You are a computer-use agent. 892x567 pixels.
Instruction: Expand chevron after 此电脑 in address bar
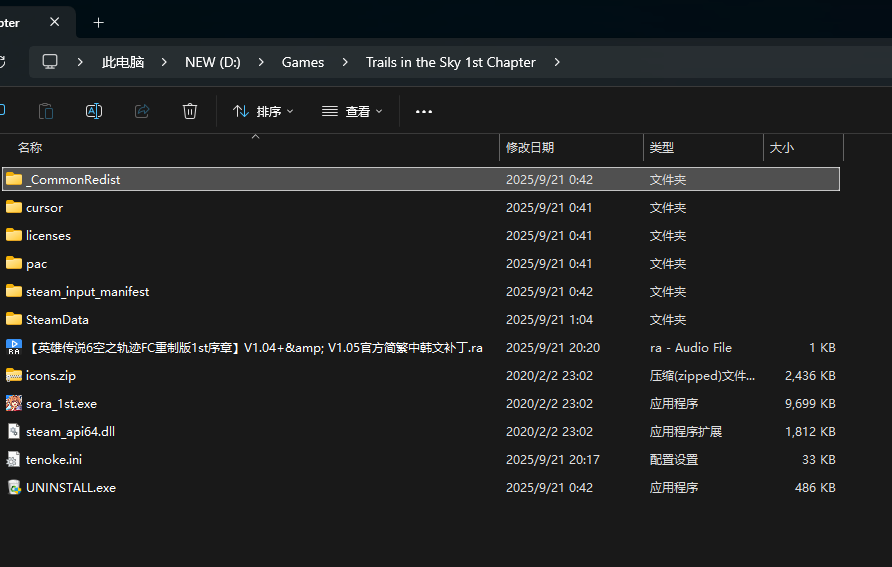[x=164, y=62]
